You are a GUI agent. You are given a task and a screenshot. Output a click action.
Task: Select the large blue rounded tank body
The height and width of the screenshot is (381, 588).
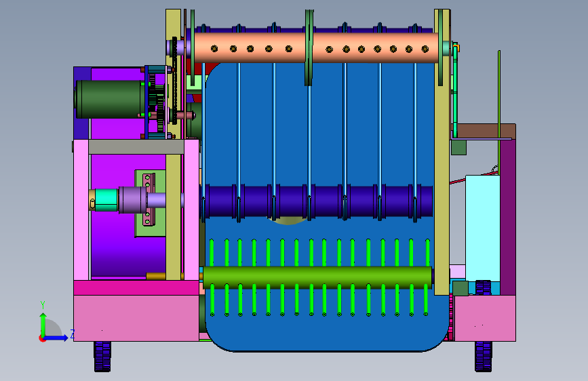[326, 233]
